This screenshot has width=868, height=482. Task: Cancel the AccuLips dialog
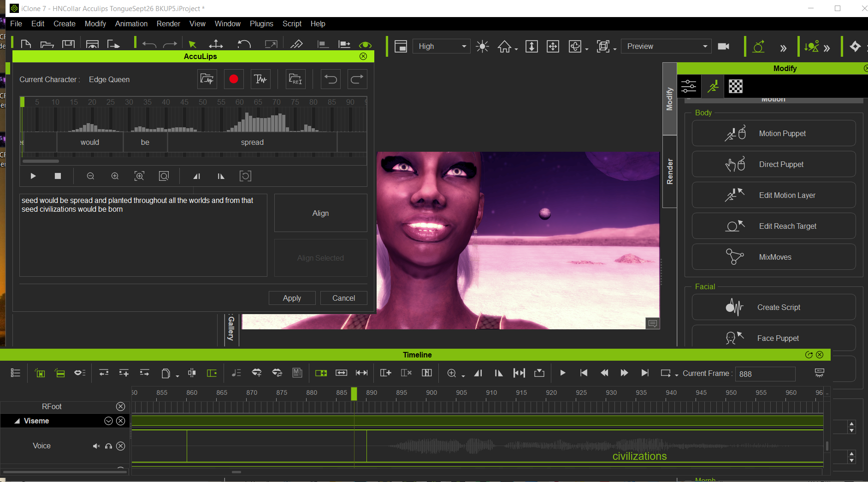coord(344,298)
